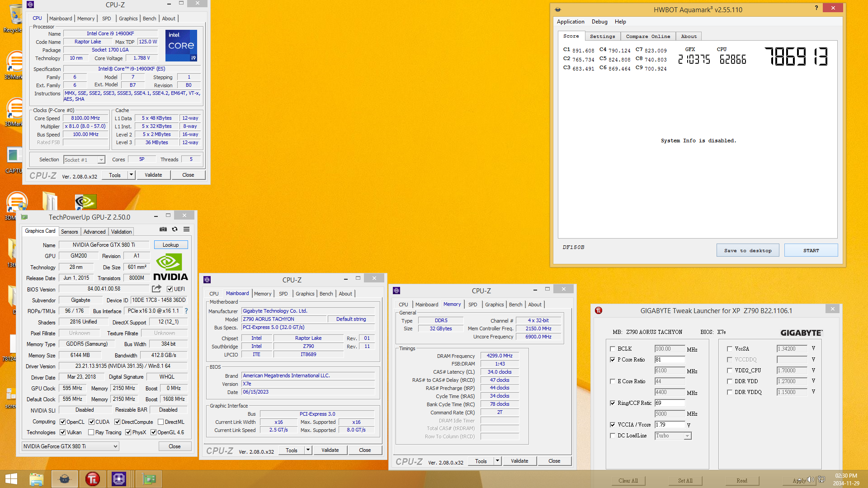Open the GPU-Z hamburger menu
The width and height of the screenshot is (868, 488).
pos(186,230)
